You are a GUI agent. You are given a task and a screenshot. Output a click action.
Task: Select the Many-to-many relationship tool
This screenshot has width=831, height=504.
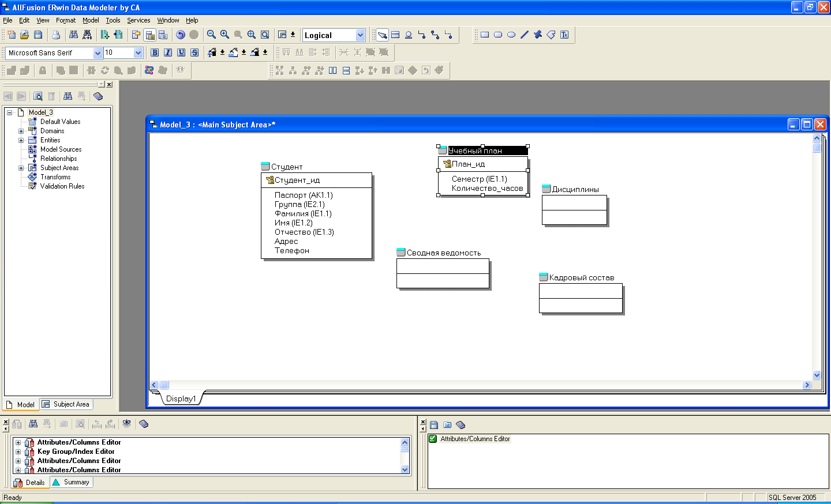coord(435,35)
